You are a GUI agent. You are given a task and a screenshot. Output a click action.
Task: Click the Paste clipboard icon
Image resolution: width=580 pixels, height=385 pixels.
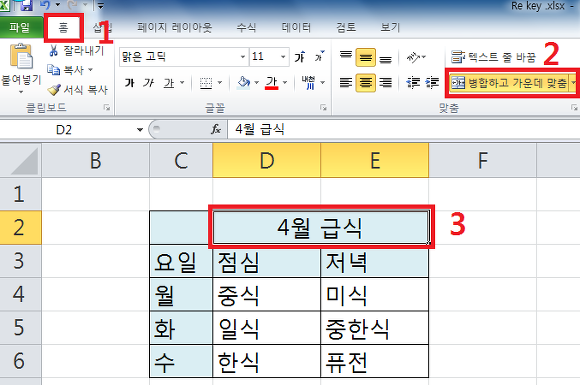[21, 56]
